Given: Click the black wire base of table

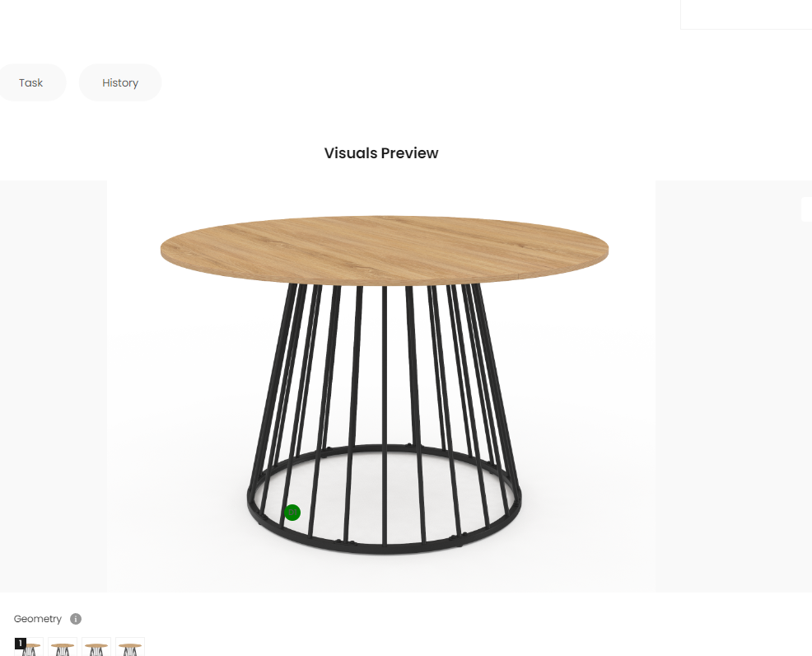Looking at the screenshot, I should (385, 419).
